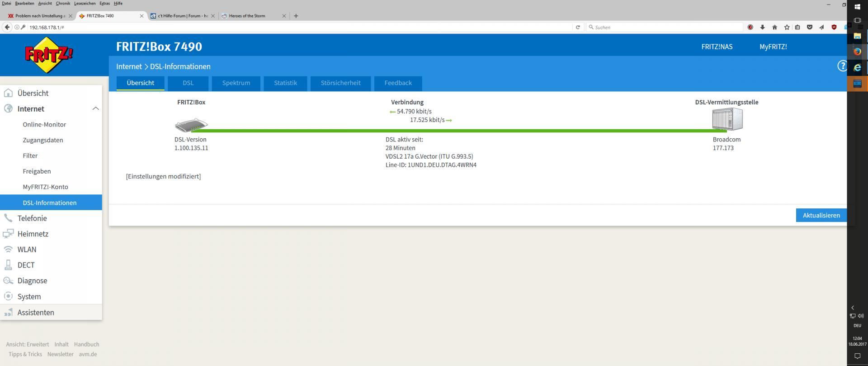Switch to the Feedback tab
868x366 pixels.
pos(398,83)
